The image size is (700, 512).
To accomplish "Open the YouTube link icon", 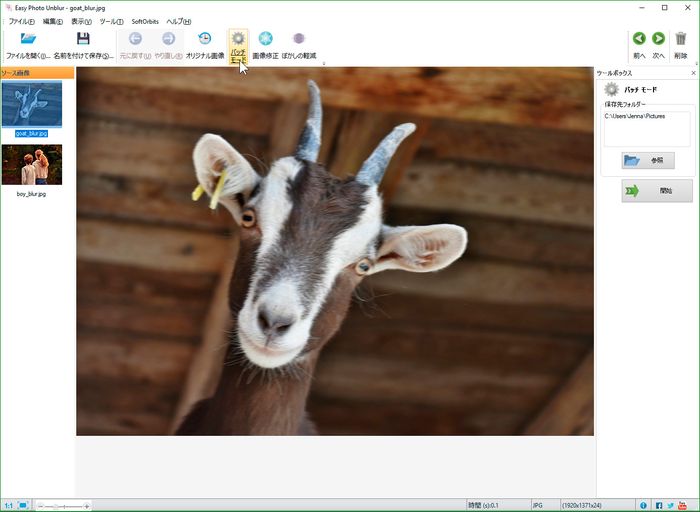I will (x=682, y=505).
